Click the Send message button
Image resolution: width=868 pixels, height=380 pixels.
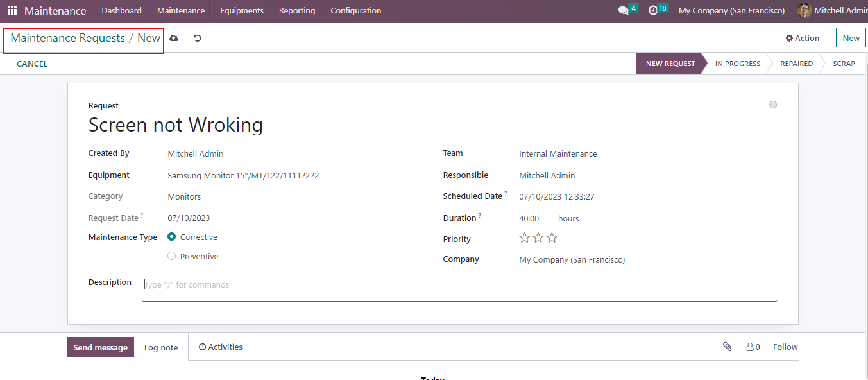click(101, 347)
